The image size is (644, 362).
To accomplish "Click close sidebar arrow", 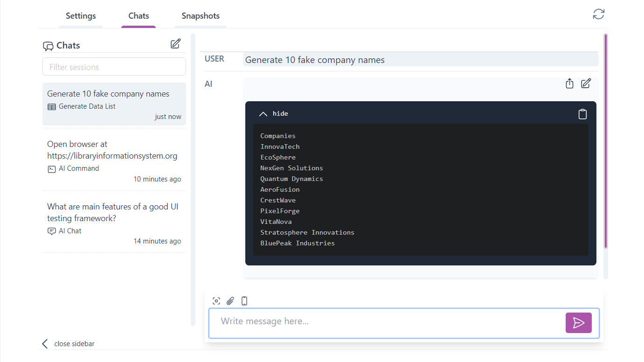I will [x=45, y=344].
